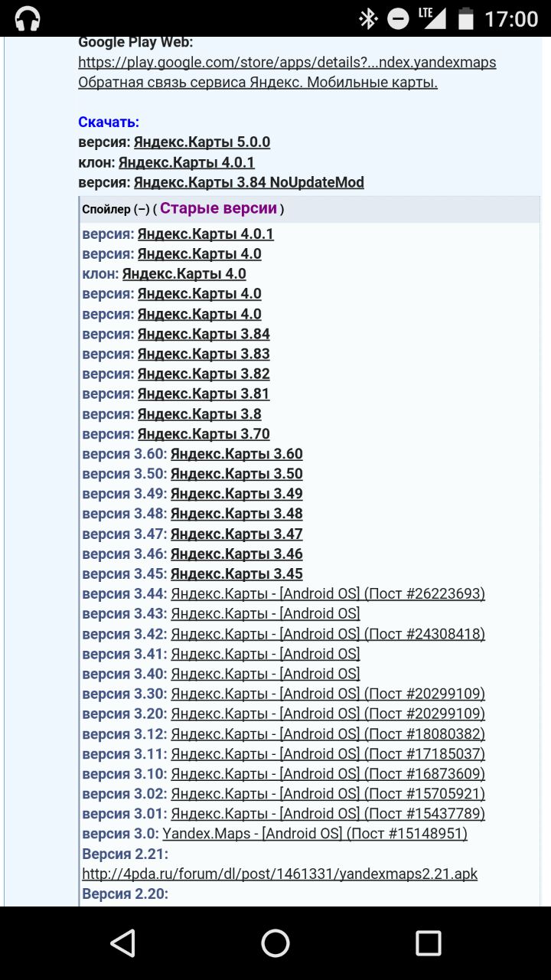Open Яндекс.Карты 3.81 link
551x980 pixels.
pyautogui.click(x=204, y=394)
